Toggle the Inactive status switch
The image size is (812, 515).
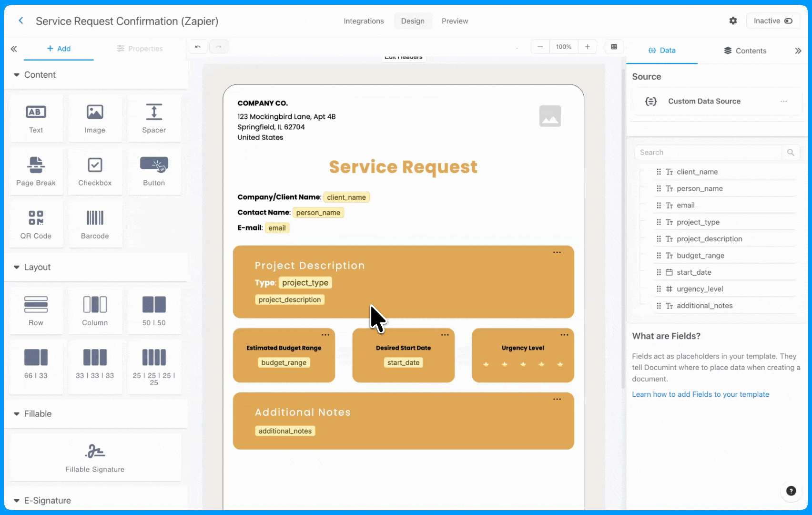point(772,21)
